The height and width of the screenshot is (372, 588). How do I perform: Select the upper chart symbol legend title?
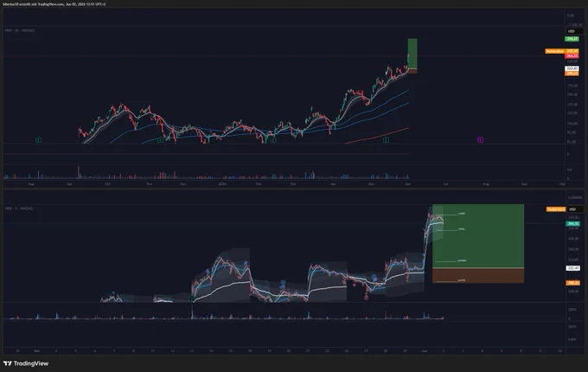[20, 30]
